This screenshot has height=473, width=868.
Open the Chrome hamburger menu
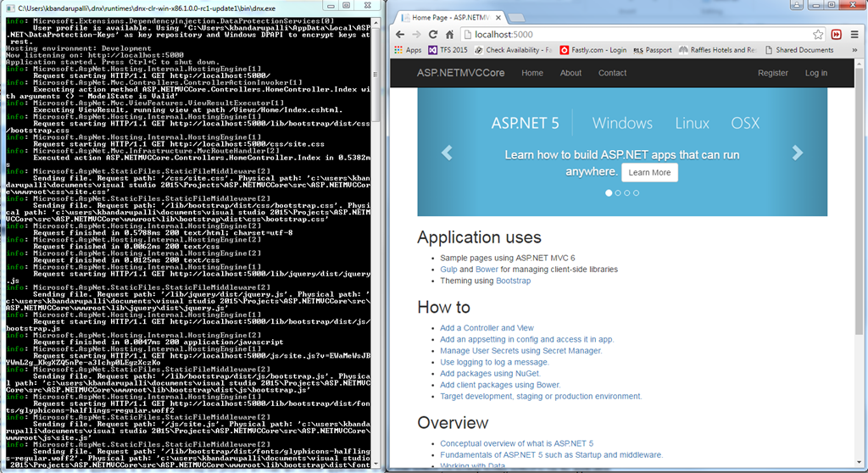pos(854,35)
